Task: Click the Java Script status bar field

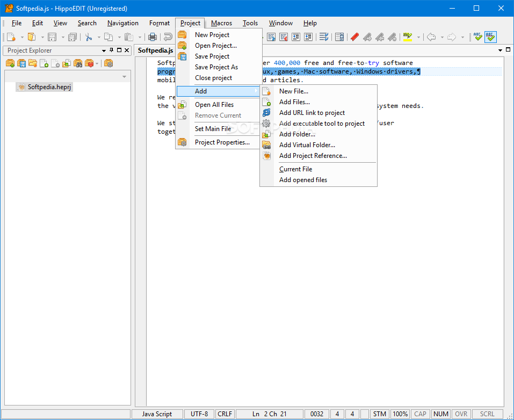Action: pyautogui.click(x=157, y=414)
